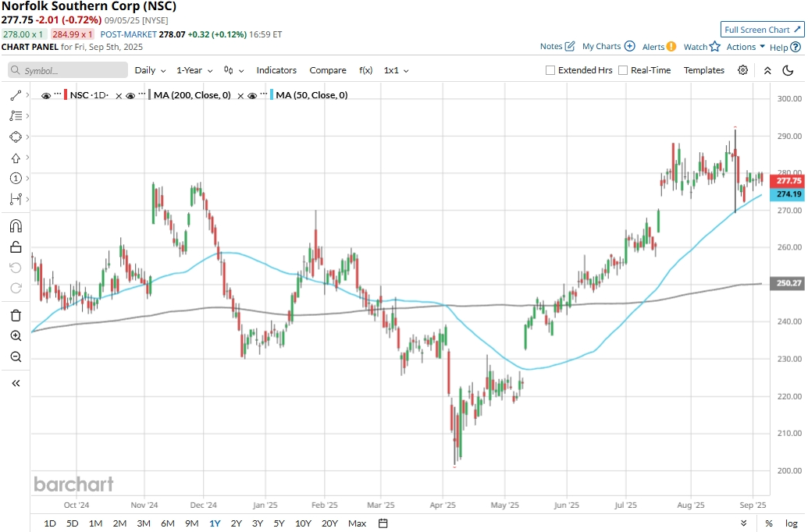Select the 20Y range button
This screenshot has height=532, width=808.
point(329,523)
